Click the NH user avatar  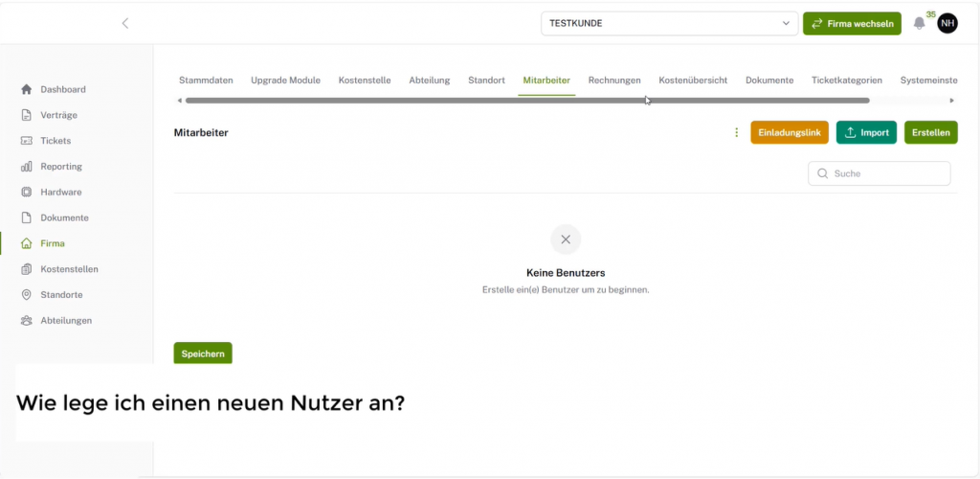click(947, 23)
